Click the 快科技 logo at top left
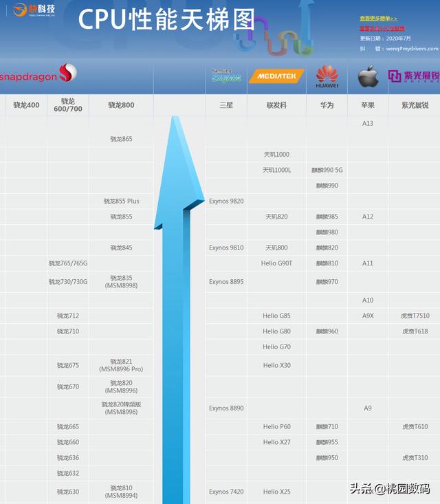 point(34,10)
